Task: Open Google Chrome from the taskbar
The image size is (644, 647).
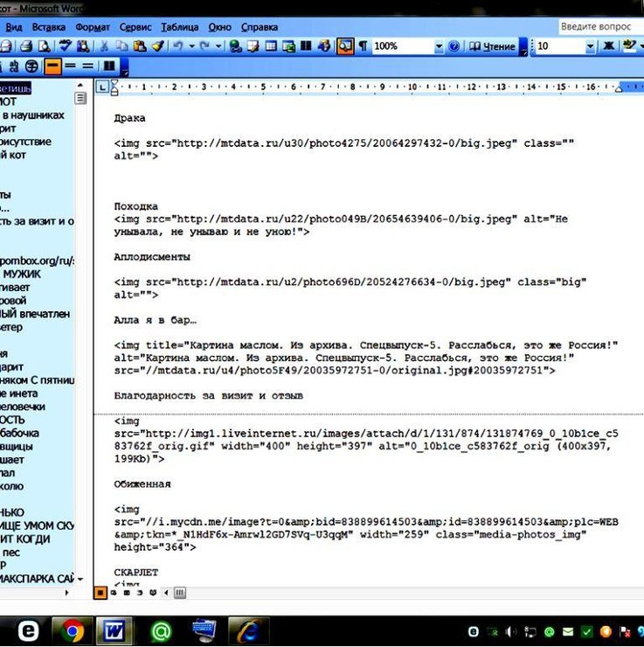Action: tap(73, 629)
